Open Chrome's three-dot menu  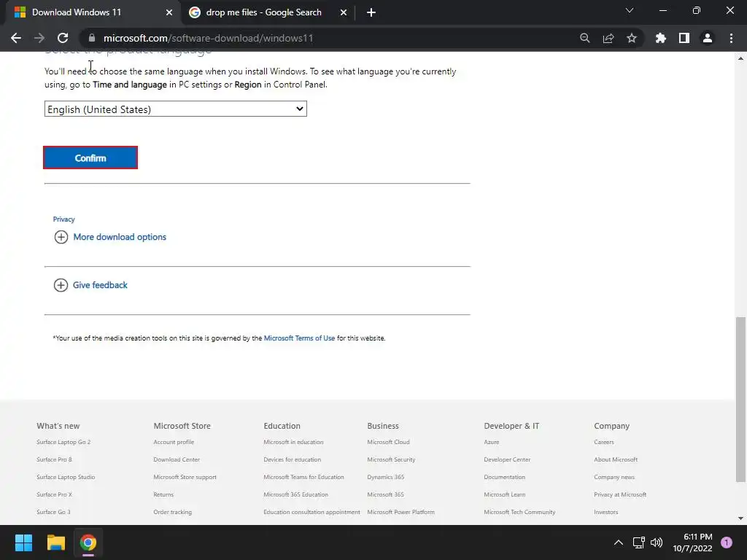click(731, 38)
